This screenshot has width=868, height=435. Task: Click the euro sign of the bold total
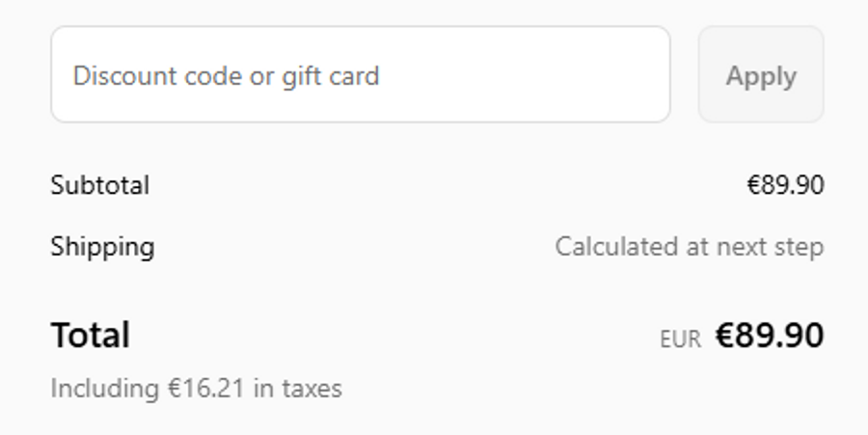point(723,336)
